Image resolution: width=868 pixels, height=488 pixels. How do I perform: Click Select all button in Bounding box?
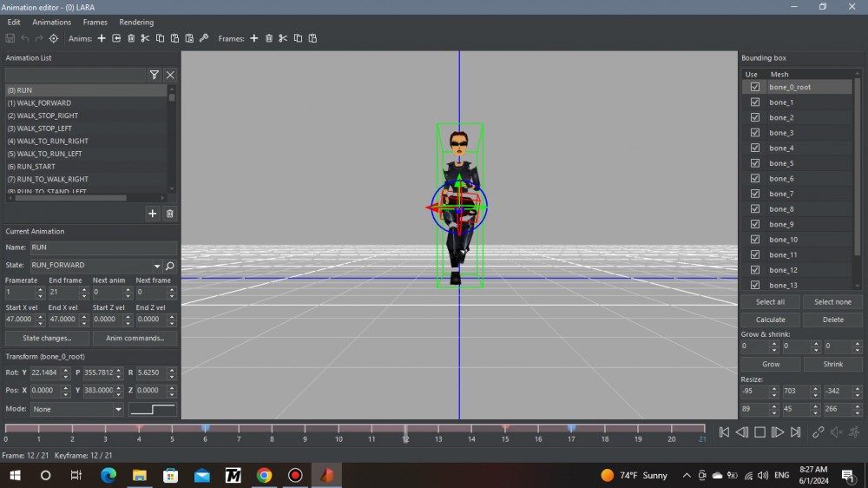(x=771, y=302)
